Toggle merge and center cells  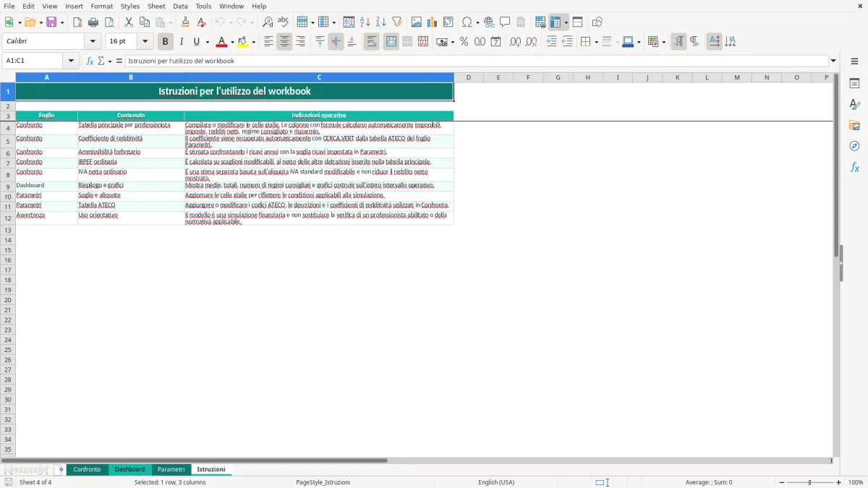[x=391, y=42]
